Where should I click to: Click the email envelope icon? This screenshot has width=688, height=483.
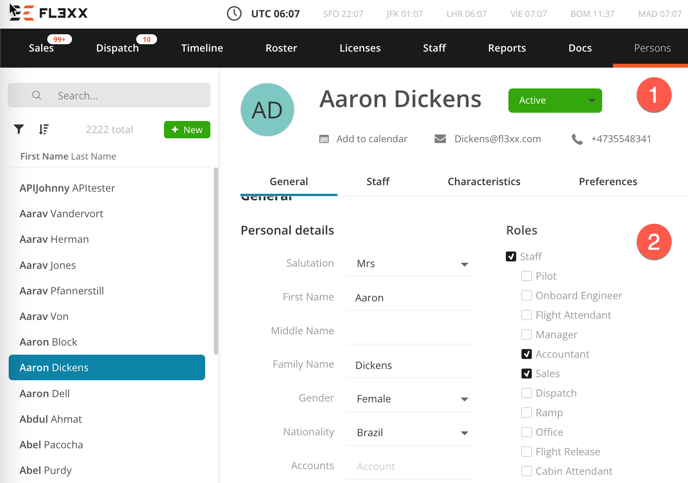click(440, 139)
